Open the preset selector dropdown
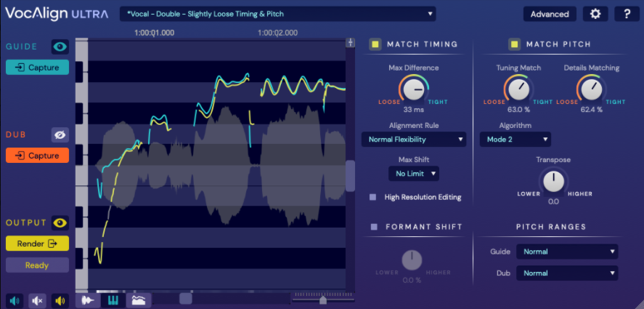644x309 pixels. point(277,14)
